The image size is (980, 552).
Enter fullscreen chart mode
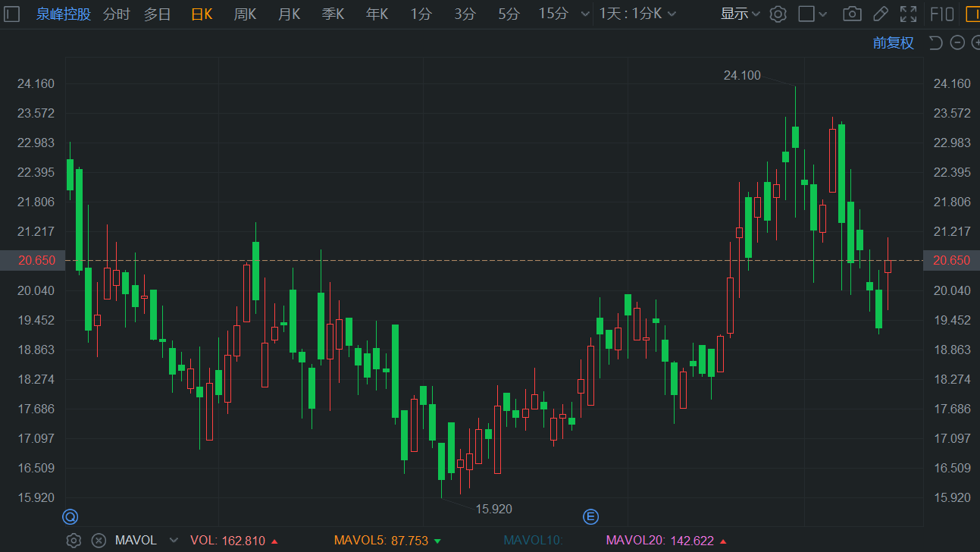(907, 14)
